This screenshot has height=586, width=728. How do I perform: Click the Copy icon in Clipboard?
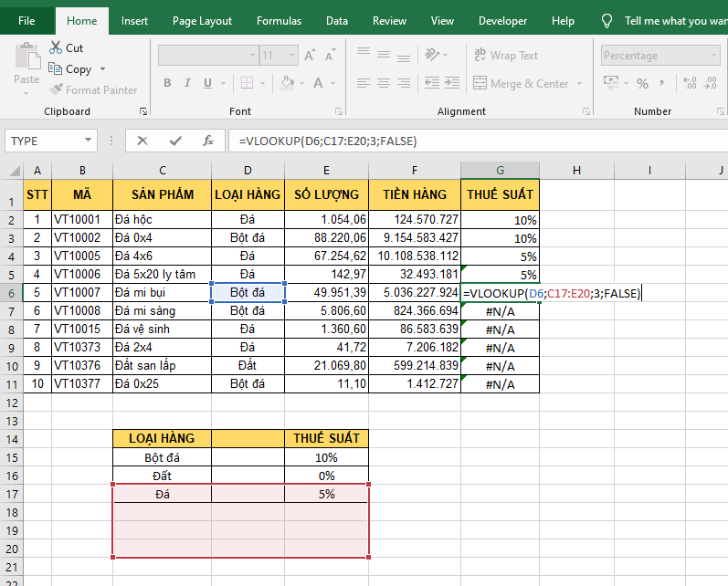pyautogui.click(x=54, y=69)
